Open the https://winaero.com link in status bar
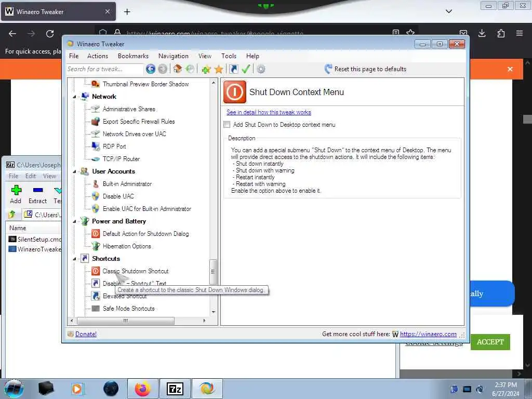The image size is (532, 399). click(x=428, y=334)
